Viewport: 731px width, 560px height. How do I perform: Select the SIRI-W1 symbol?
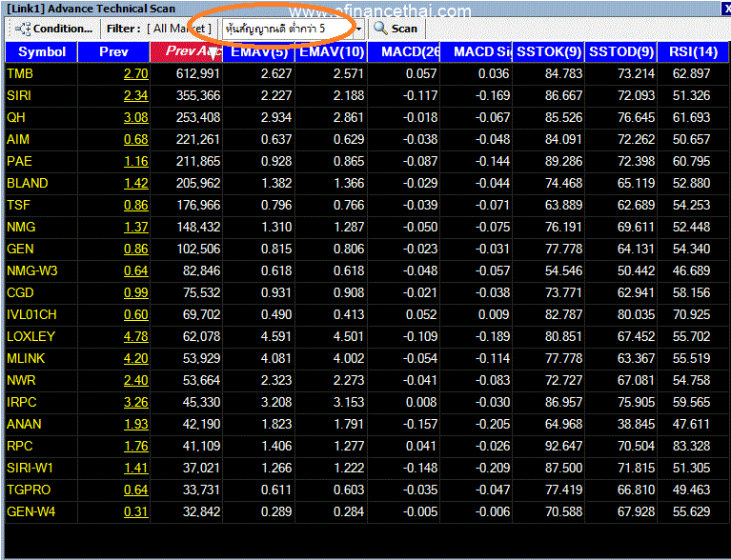[x=30, y=468]
